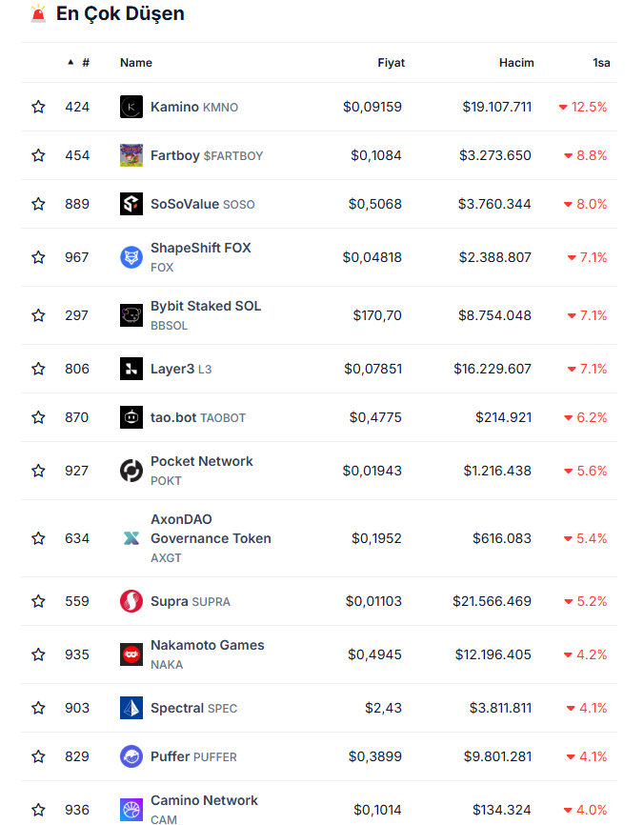This screenshot has height=825, width=644.
Task: Open the AxonDAO Governance Token page
Action: pos(211,529)
